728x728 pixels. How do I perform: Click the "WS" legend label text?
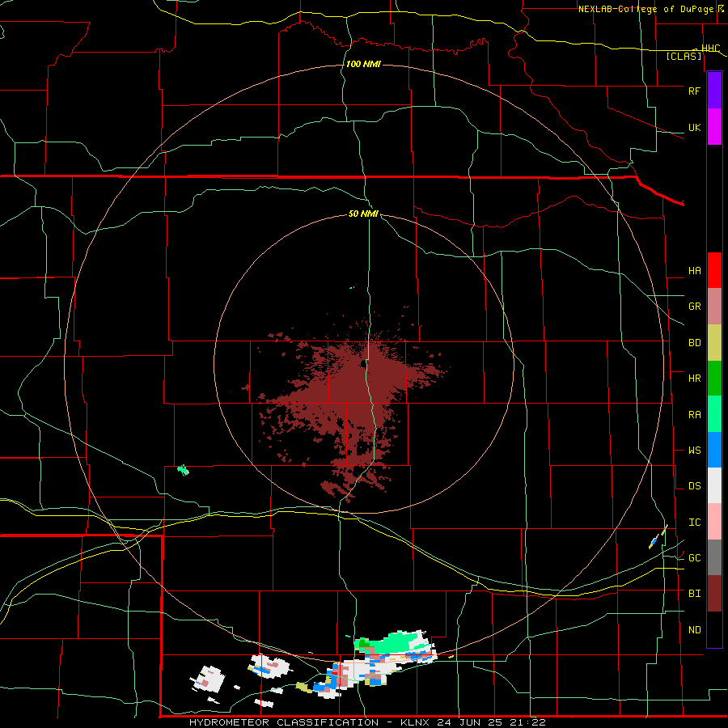[694, 451]
